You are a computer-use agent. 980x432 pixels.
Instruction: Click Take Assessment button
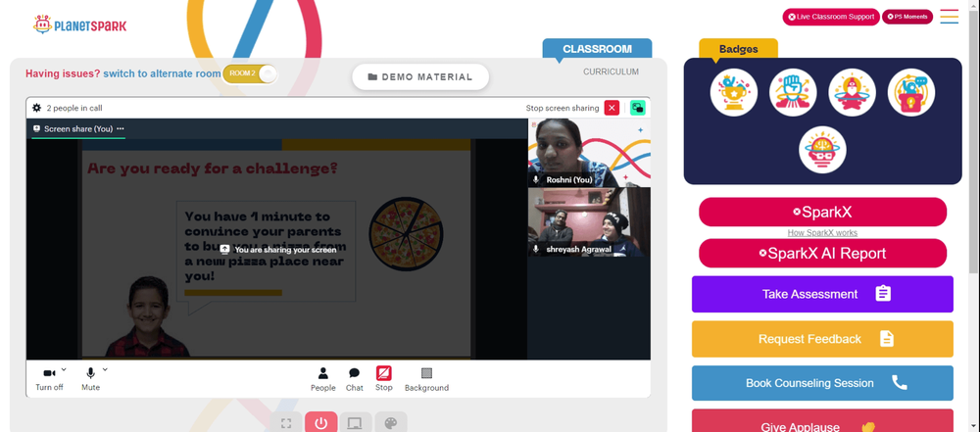(x=822, y=294)
